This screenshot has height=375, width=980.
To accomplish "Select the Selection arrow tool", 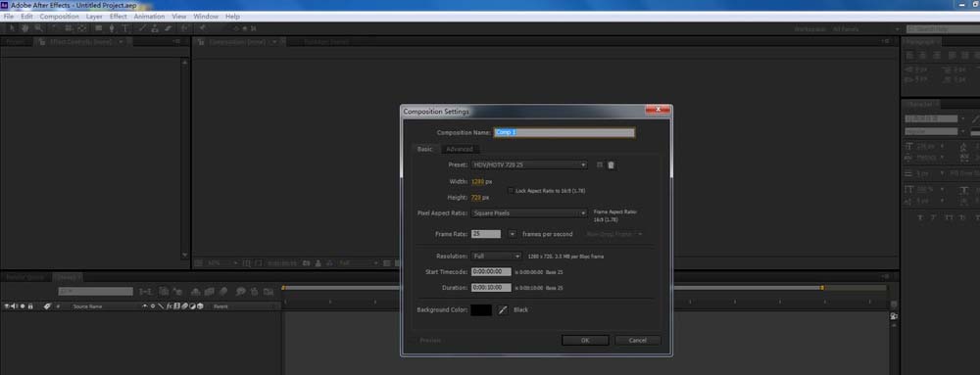I will 12,28.
